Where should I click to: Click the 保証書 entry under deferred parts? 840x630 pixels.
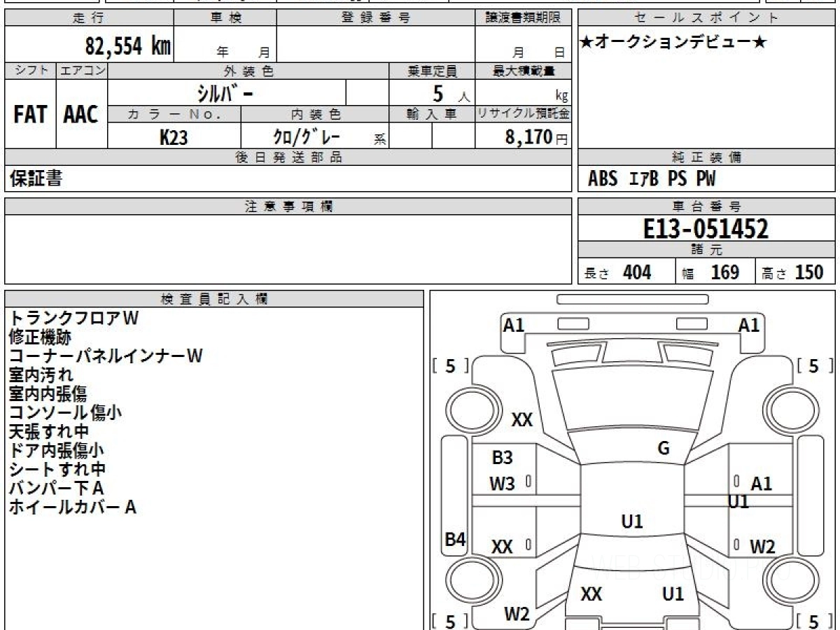[x=36, y=179]
